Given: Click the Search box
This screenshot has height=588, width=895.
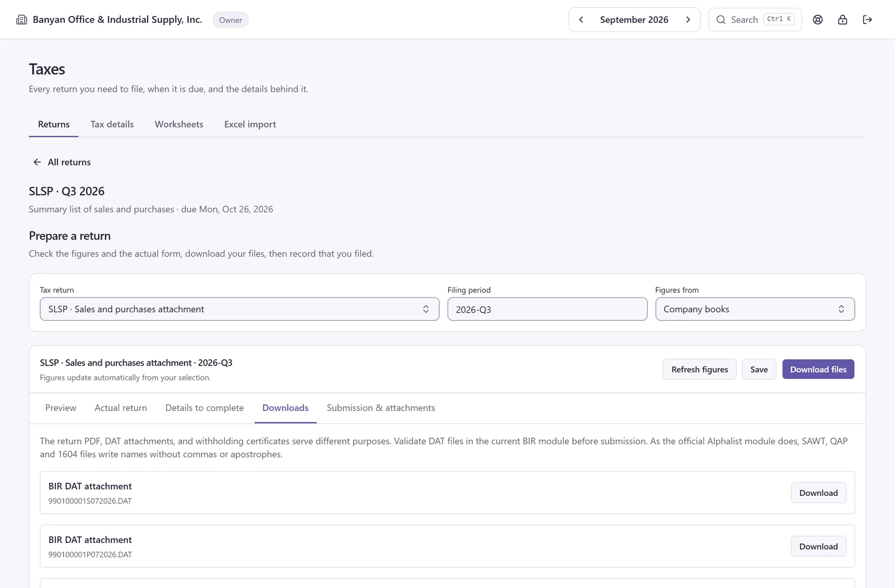Looking at the screenshot, I should (755, 20).
